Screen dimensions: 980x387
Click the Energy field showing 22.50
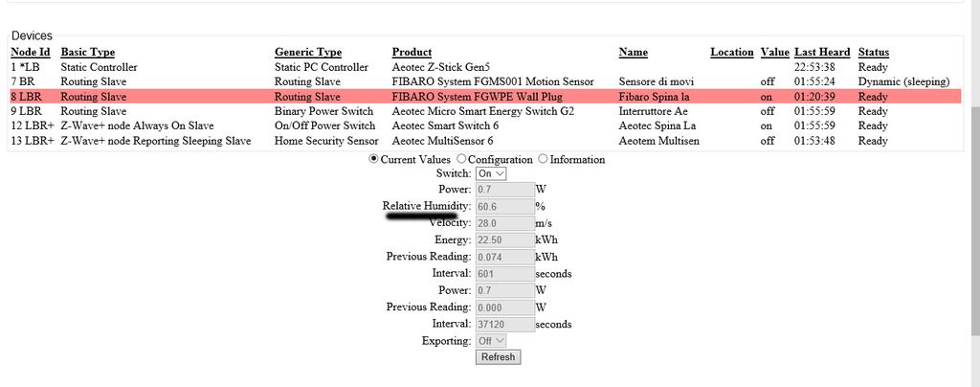point(504,239)
